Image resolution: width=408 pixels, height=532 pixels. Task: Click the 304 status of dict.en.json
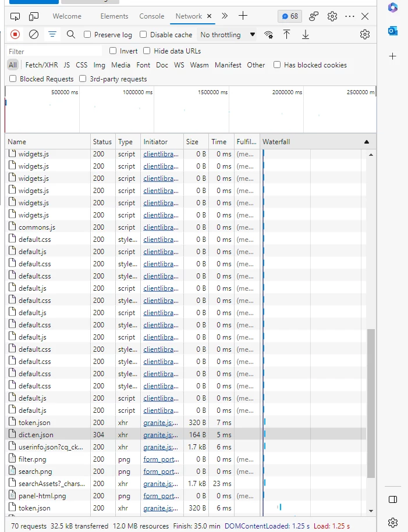pyautogui.click(x=98, y=435)
